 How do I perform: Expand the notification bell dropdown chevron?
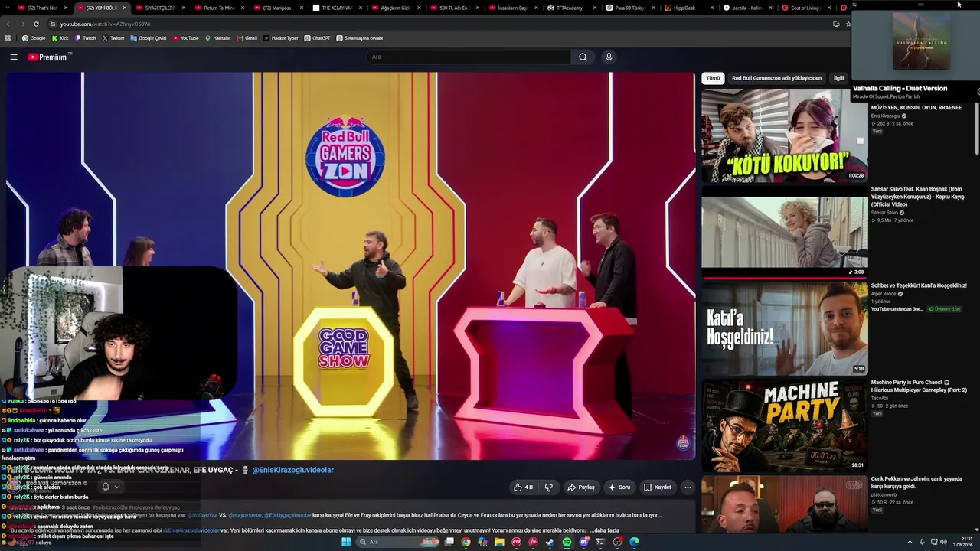(x=117, y=487)
